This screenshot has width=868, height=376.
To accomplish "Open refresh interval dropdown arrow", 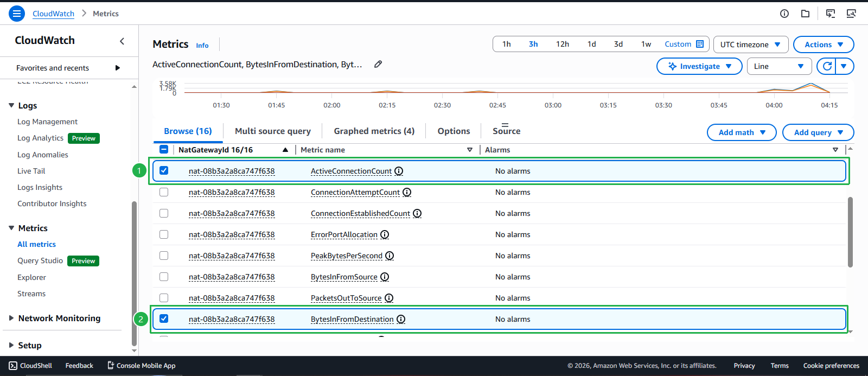I will coord(844,66).
